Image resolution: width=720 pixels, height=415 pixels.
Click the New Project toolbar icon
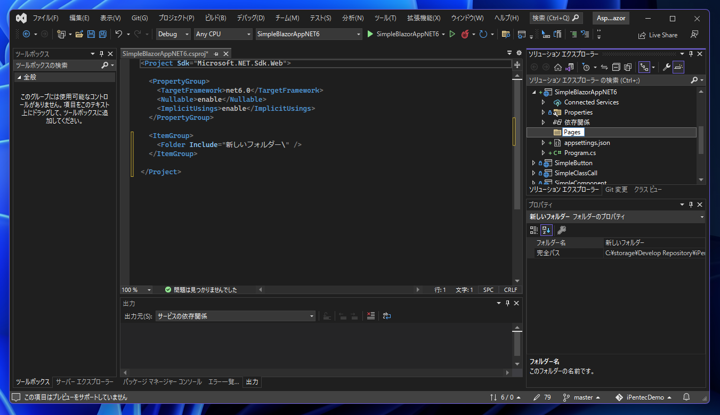click(x=61, y=34)
